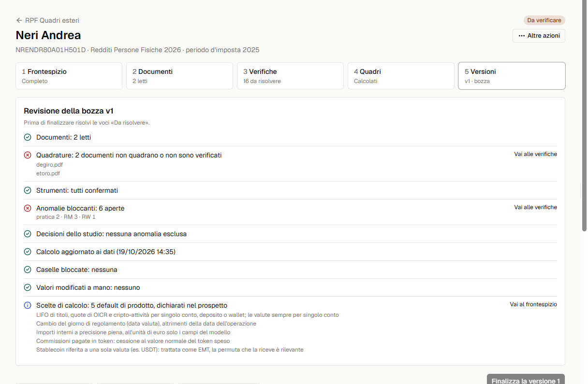588x384 pixels.
Task: Click the blue info icon beside Scelte di calcolo
Action: click(x=28, y=305)
